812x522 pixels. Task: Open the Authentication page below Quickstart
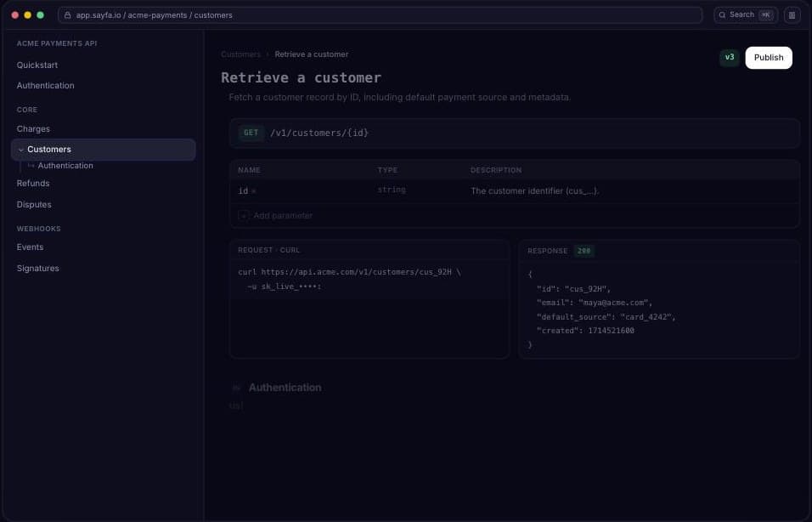(46, 86)
